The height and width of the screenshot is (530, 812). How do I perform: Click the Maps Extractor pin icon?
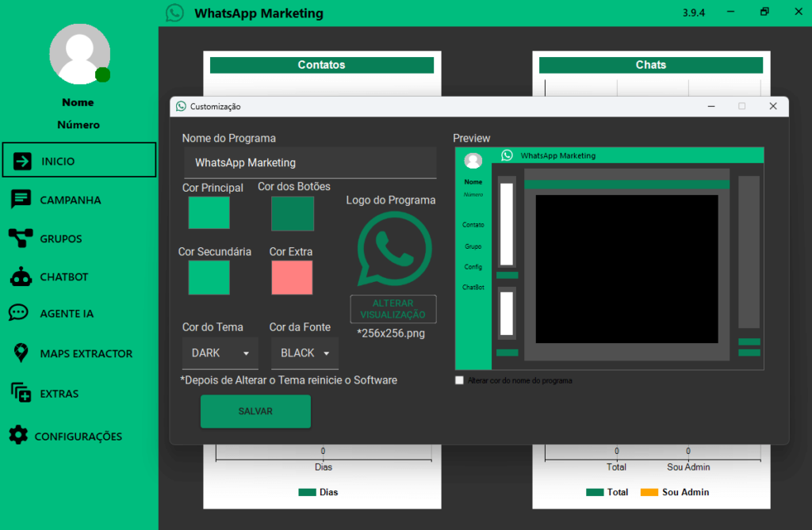[21, 353]
